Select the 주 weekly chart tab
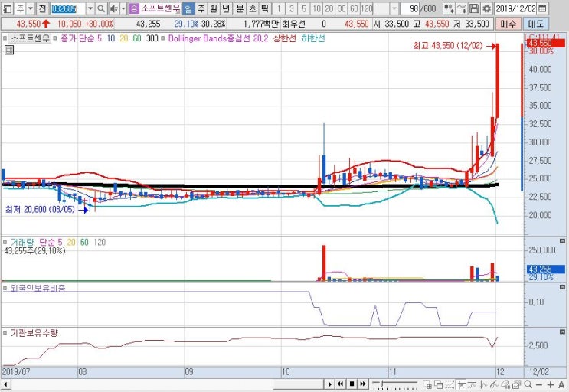569x392 pixels. 201,8
